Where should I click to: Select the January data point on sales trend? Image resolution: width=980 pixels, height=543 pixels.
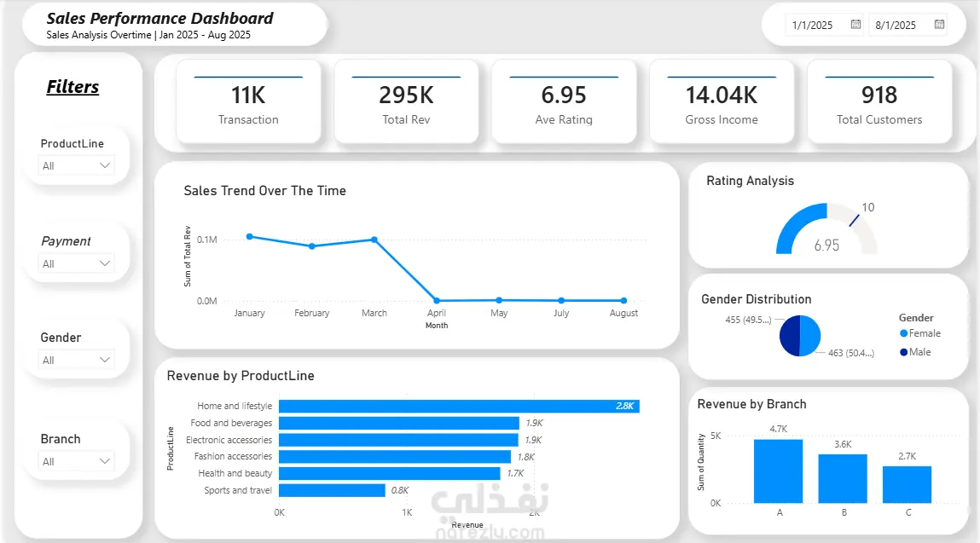click(249, 236)
